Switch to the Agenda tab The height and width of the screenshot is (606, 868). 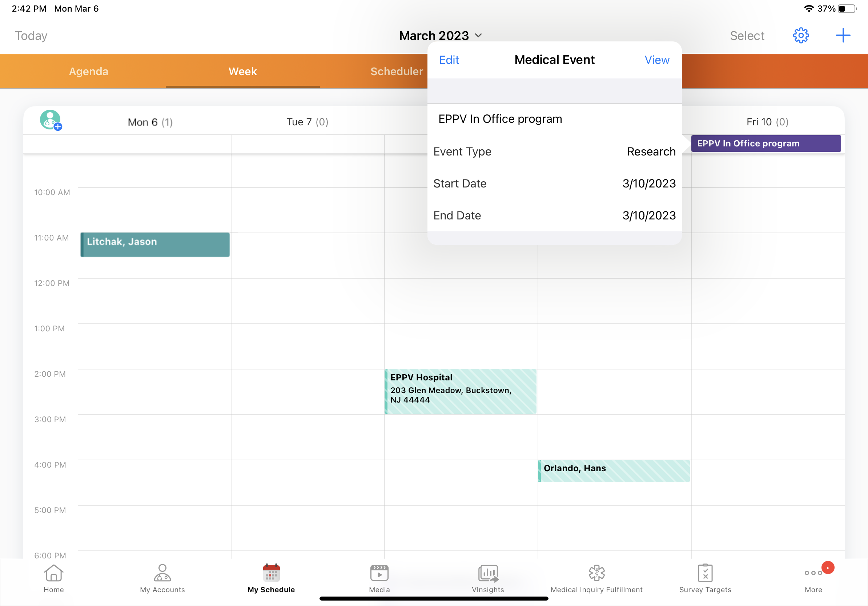[88, 72]
